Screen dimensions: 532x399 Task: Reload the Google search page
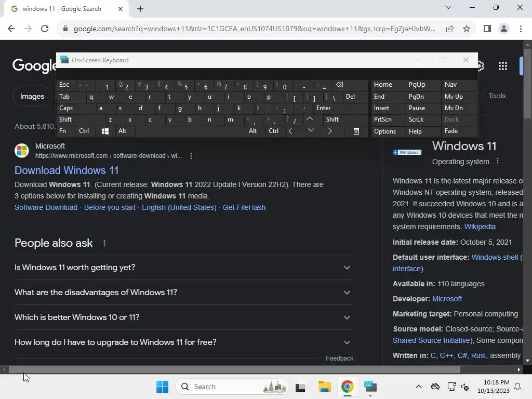pos(45,29)
